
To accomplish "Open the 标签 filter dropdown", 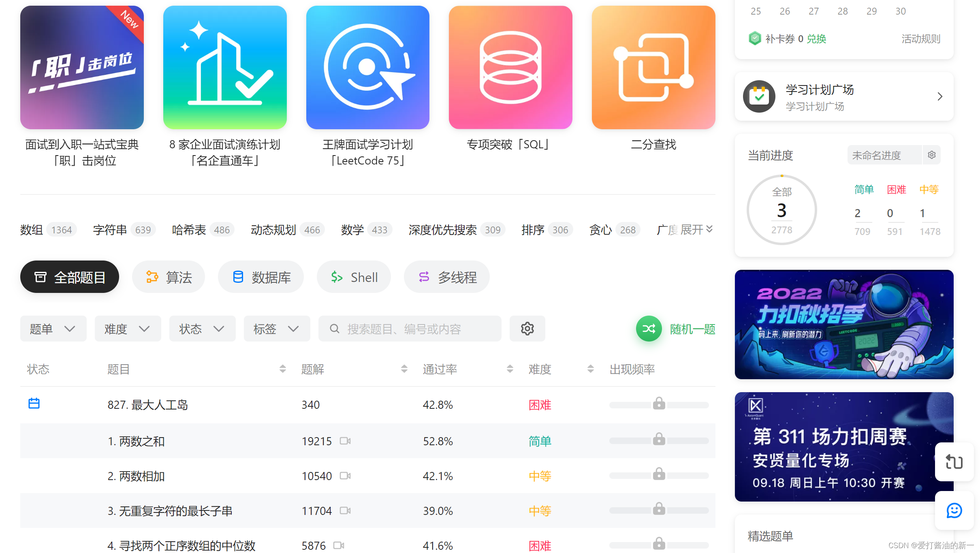I will pos(277,329).
